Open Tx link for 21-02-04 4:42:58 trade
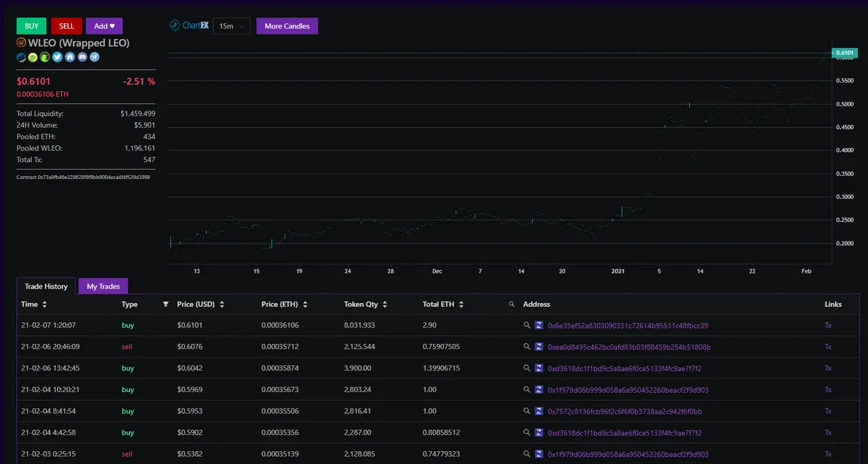The height and width of the screenshot is (464, 868). [x=828, y=433]
